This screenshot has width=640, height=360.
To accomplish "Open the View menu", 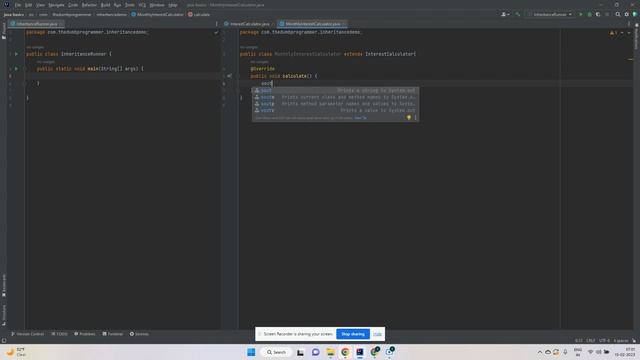I will pos(40,5).
